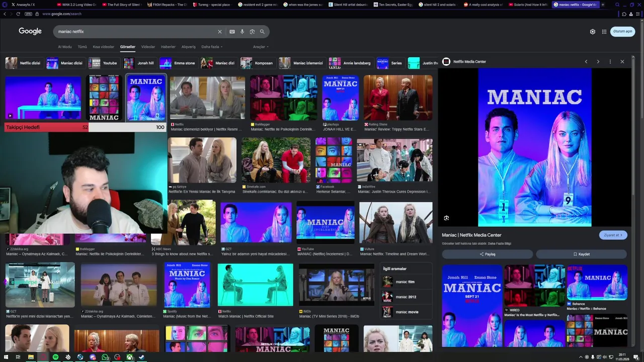This screenshot has height=362, width=644.
Task: Open Steam from the taskbar
Action: point(142,357)
